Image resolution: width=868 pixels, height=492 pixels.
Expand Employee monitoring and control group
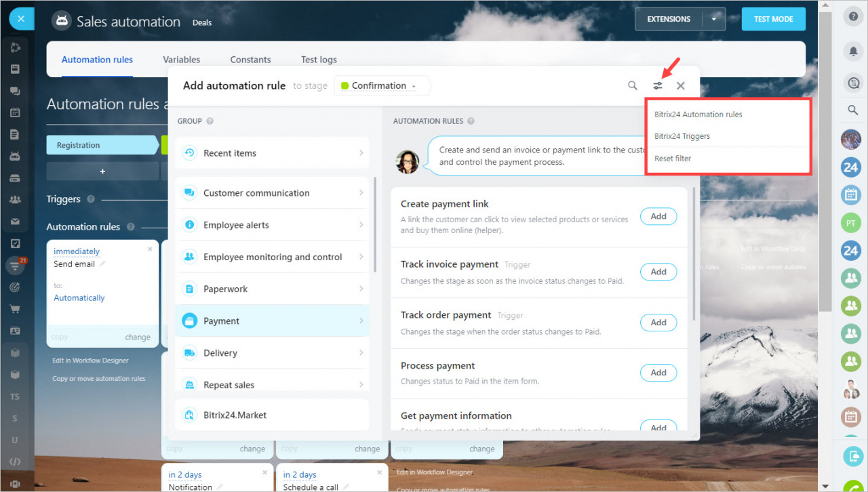pos(272,257)
